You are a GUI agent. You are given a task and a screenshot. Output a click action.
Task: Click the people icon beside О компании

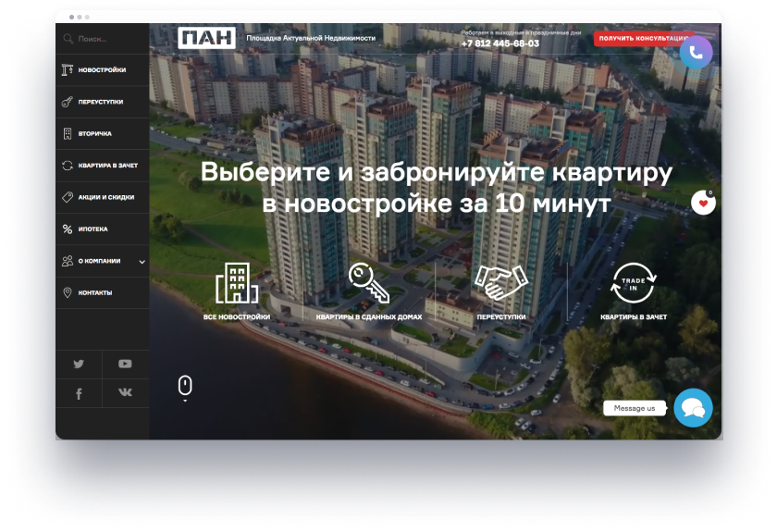tap(68, 261)
